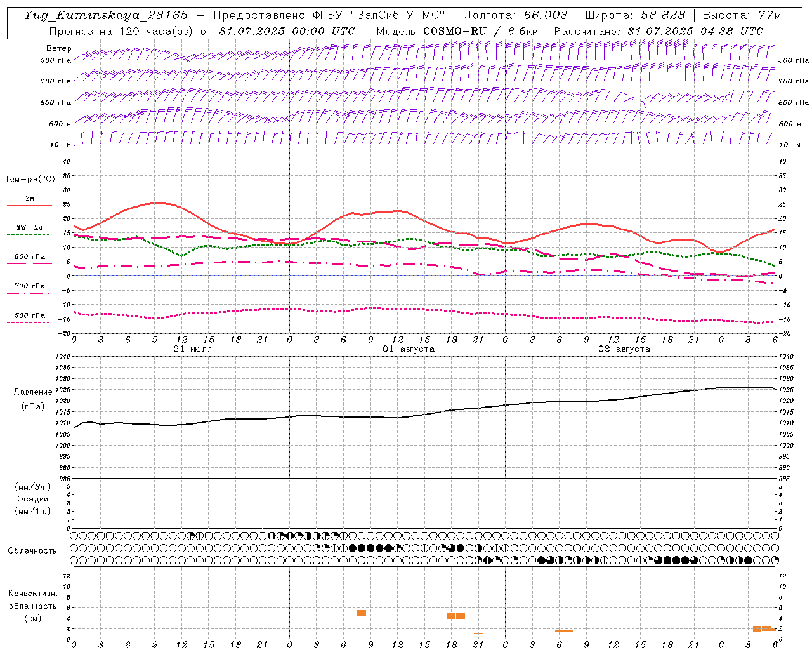Click the 'Td 2м' dew point legend entry
The width and height of the screenshot is (812, 650).
coord(29,227)
